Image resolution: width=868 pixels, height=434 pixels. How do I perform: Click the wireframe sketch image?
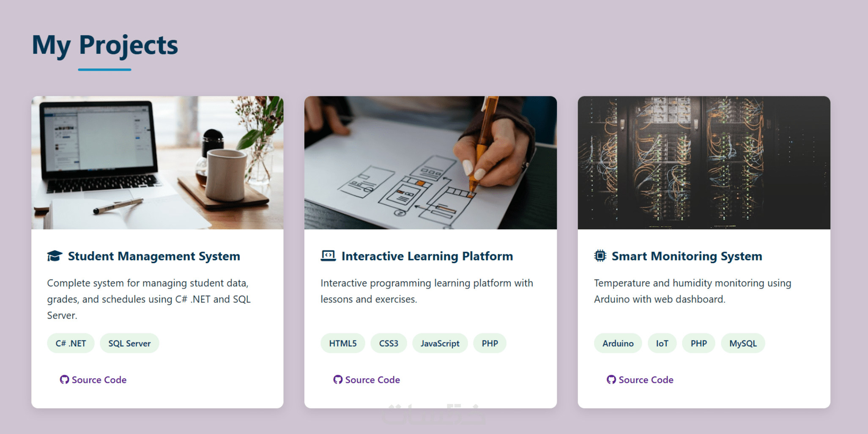click(430, 163)
